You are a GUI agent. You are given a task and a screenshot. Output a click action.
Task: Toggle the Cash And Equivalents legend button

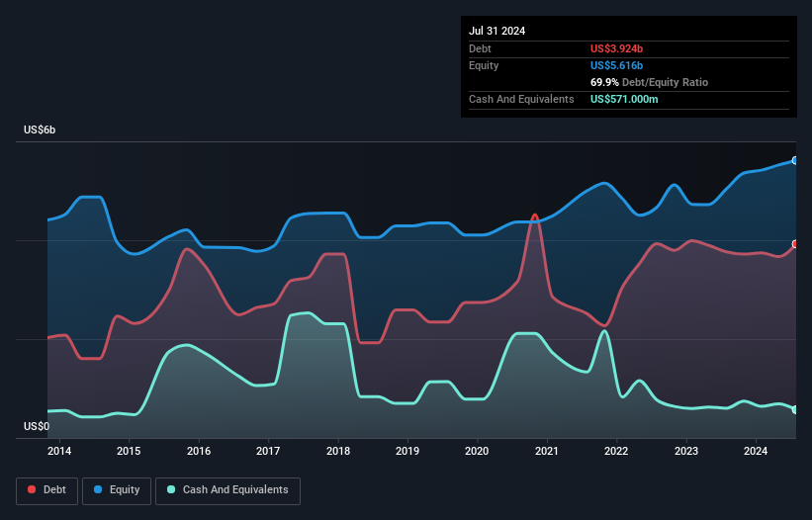pos(227,490)
